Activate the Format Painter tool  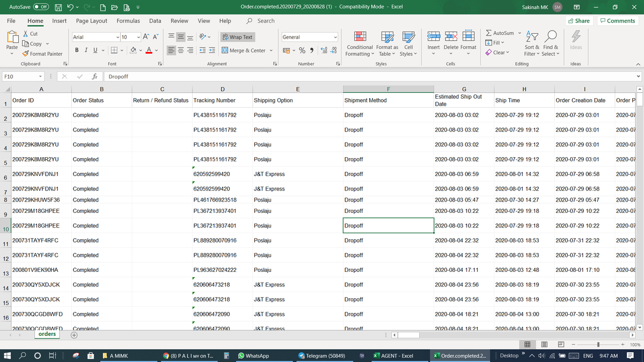coord(42,54)
